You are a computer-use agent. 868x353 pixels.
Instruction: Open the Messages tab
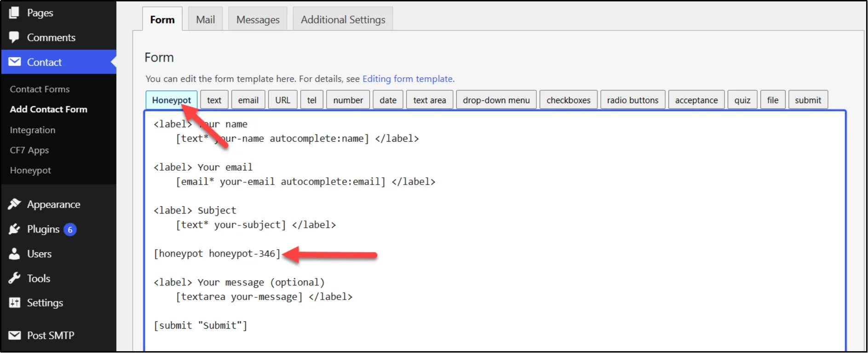(258, 19)
